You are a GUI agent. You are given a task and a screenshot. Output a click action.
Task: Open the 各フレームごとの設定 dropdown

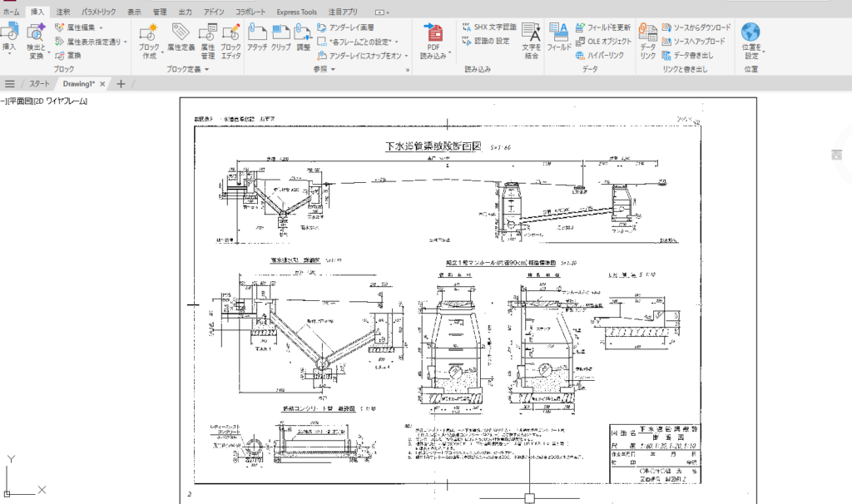(396, 42)
